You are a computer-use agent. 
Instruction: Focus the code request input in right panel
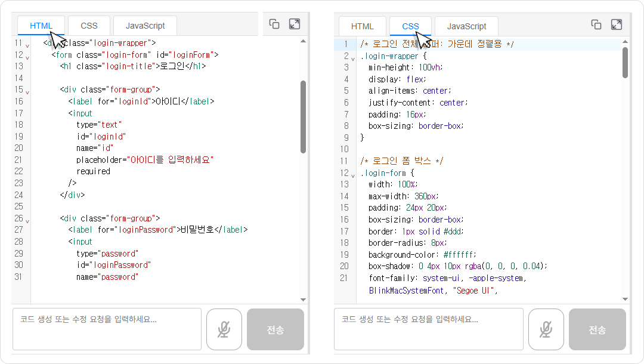[x=428, y=329]
